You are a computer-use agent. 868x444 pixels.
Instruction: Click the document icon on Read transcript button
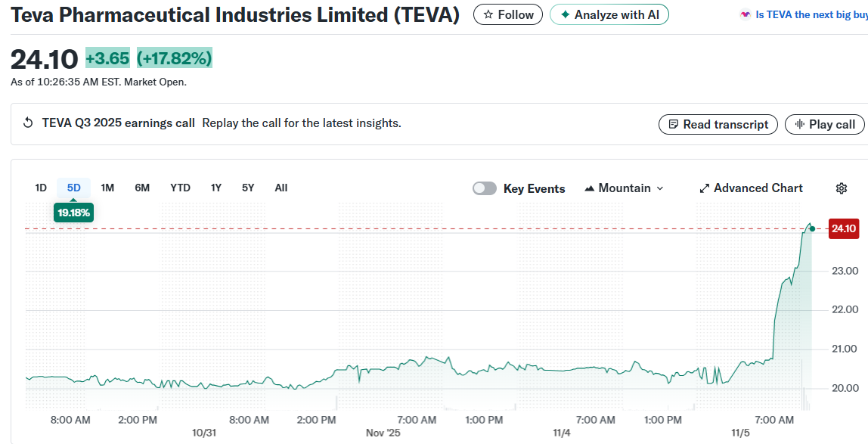click(672, 124)
